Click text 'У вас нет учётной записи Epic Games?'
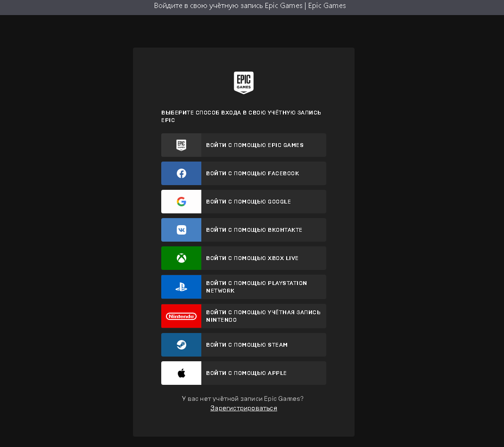 point(243,398)
